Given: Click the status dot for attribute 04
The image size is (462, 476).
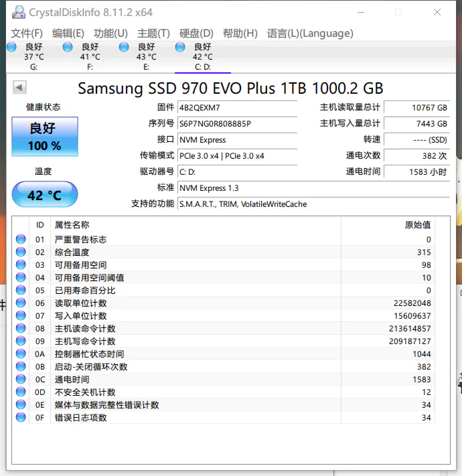Looking at the screenshot, I should pos(21,277).
